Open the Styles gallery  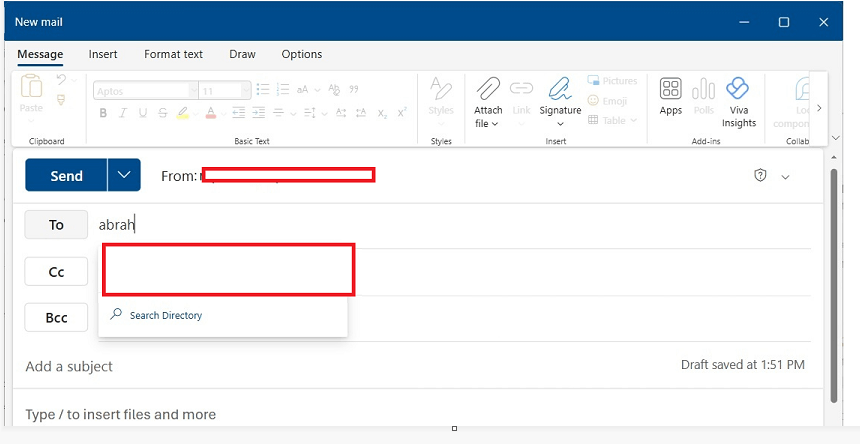tap(441, 101)
